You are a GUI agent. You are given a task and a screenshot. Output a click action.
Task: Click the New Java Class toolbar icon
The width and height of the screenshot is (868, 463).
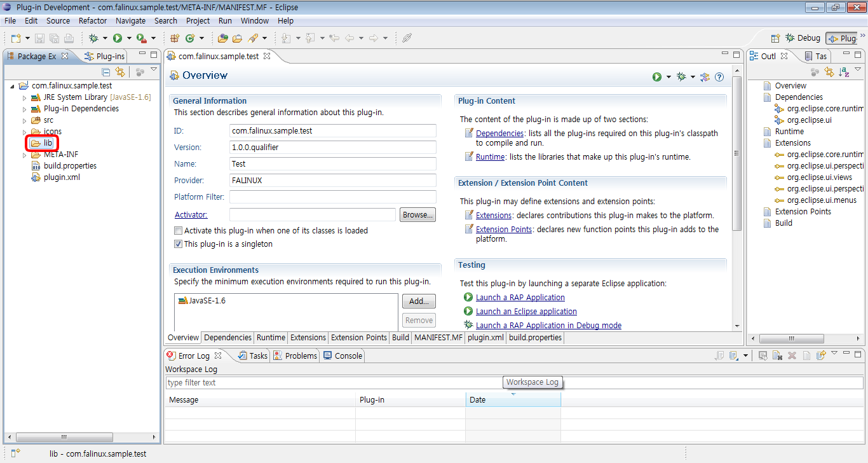point(189,38)
